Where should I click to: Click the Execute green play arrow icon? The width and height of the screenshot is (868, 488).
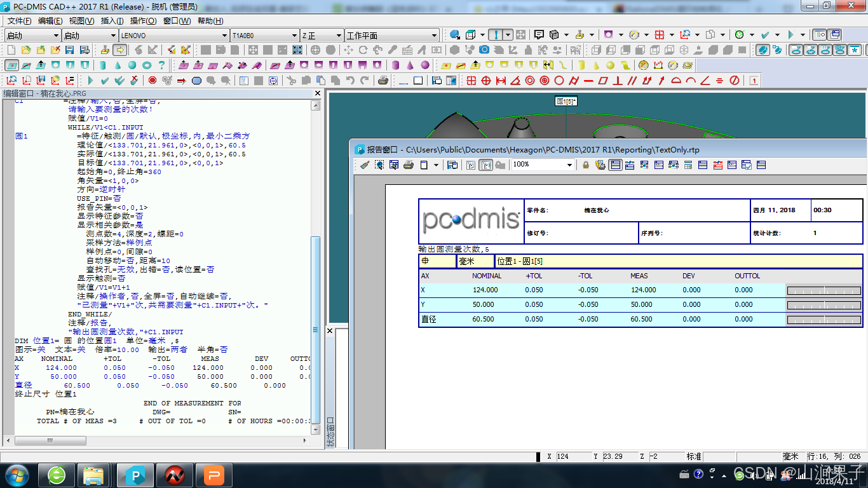pos(90,81)
